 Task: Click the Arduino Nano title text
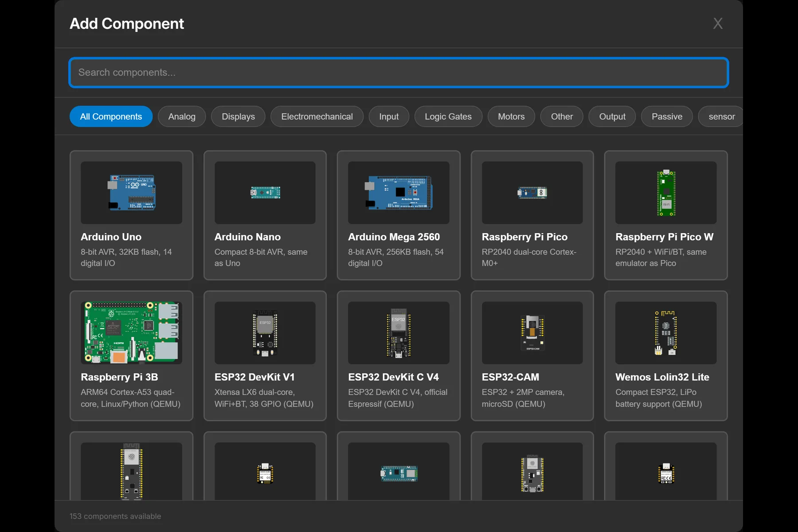coord(247,237)
